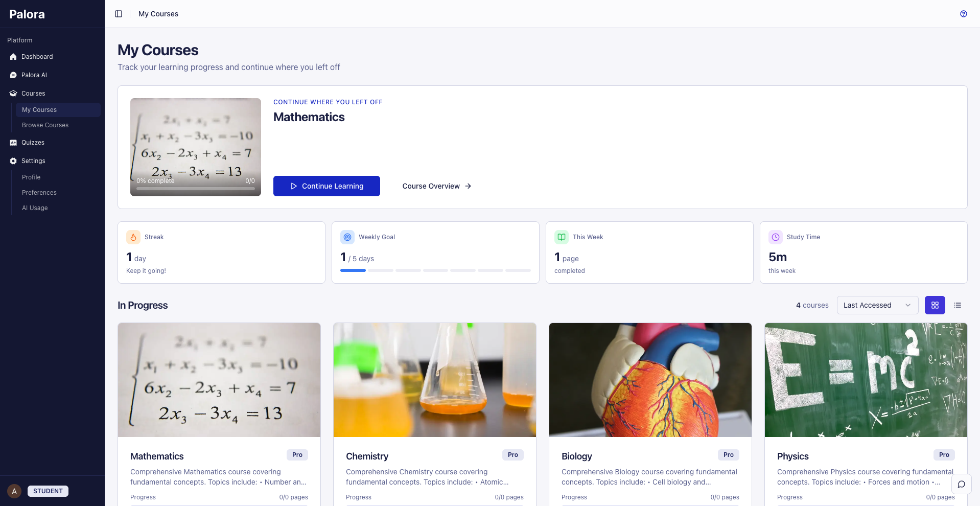Screen dimensions: 980x506
Task: Open the Biology course thumbnail
Action: (x=649, y=380)
